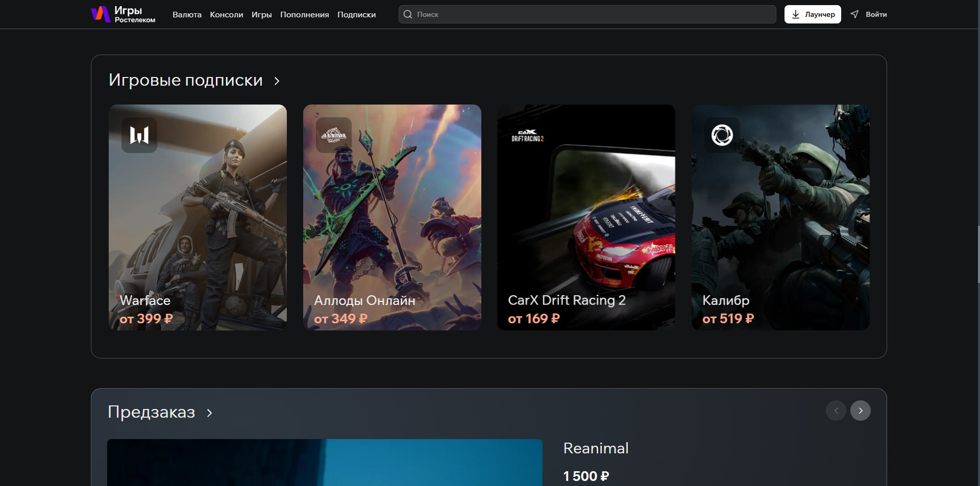Click the Аллоды Онлайн logo badge
Viewport: 980px width, 486px height.
(334, 135)
